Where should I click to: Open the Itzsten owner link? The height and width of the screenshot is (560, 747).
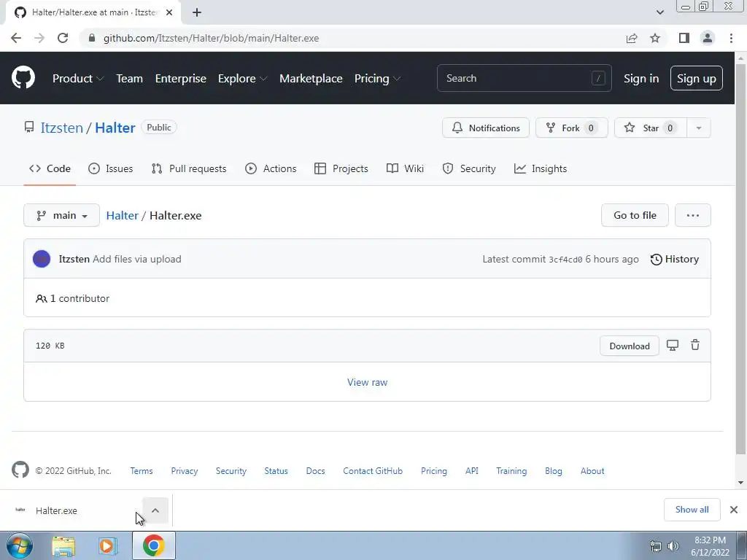pos(61,128)
